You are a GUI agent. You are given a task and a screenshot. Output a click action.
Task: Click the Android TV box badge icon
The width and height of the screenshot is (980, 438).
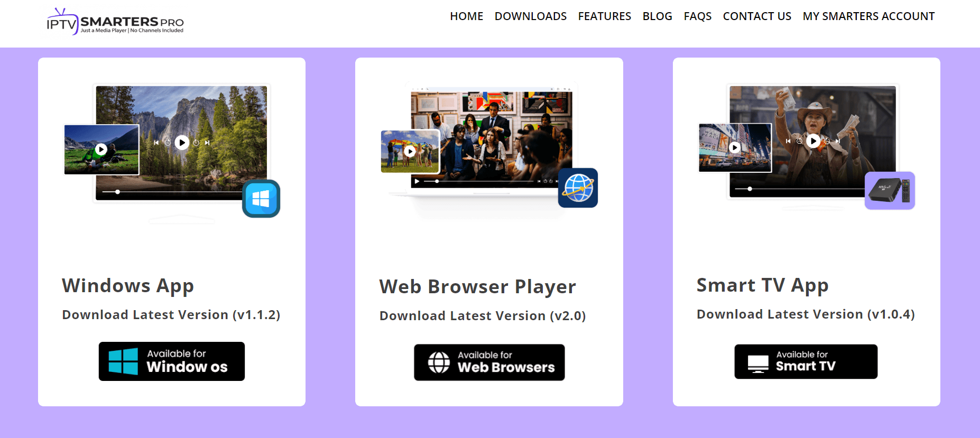pyautogui.click(x=890, y=191)
